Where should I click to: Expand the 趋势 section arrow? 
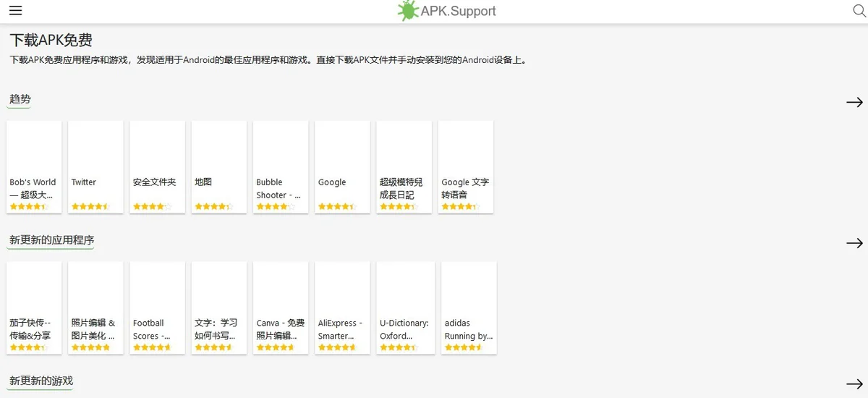point(854,102)
